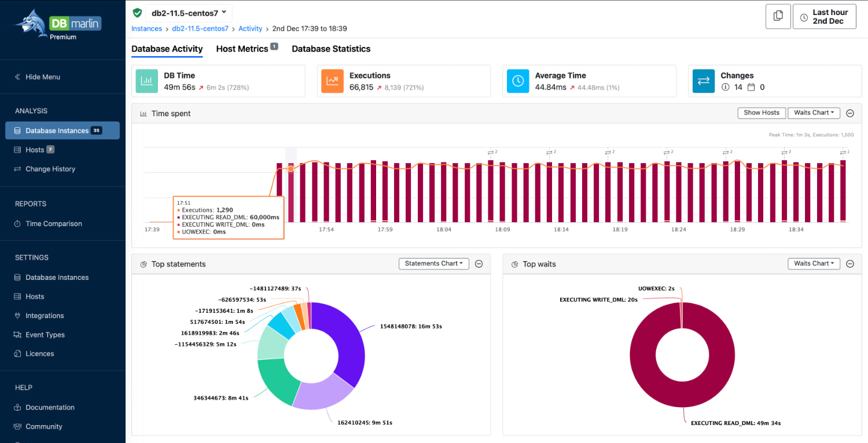Click the DB Time 49m 56s value
This screenshot has height=443, width=868.
[179, 87]
